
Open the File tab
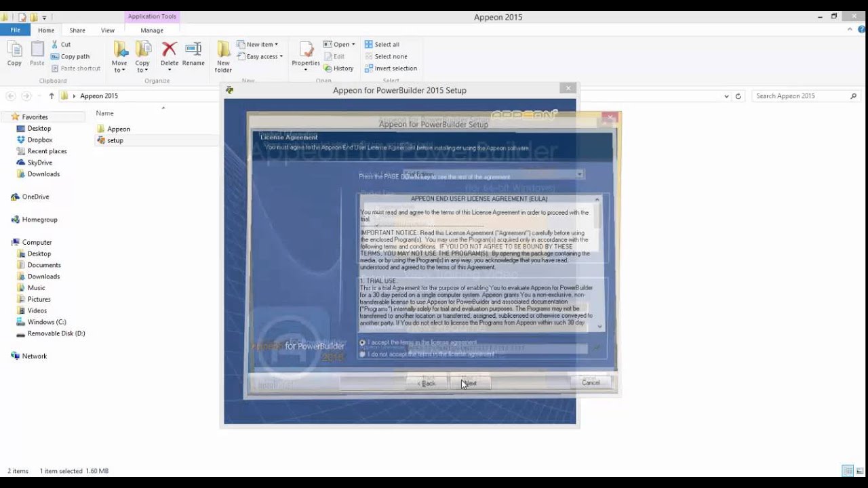pos(15,30)
